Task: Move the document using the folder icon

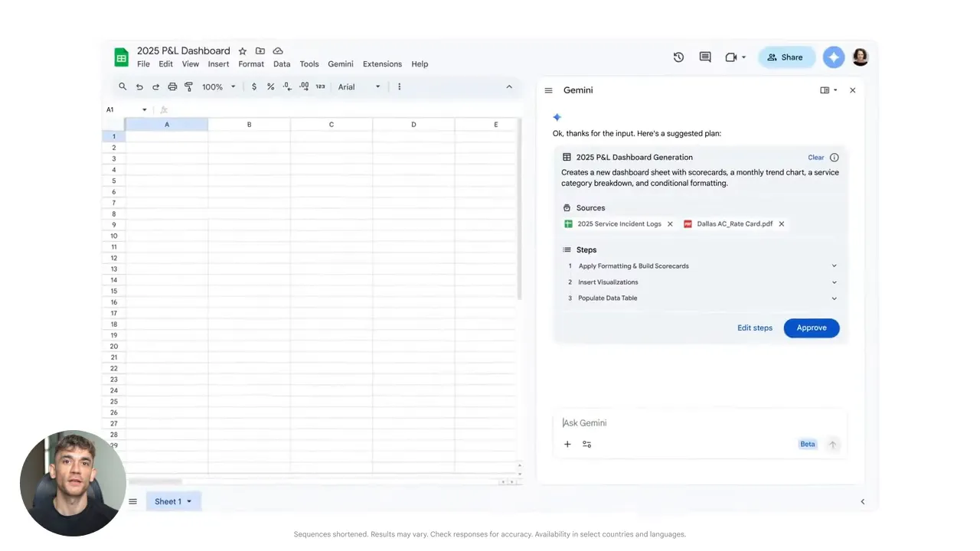Action: [260, 51]
